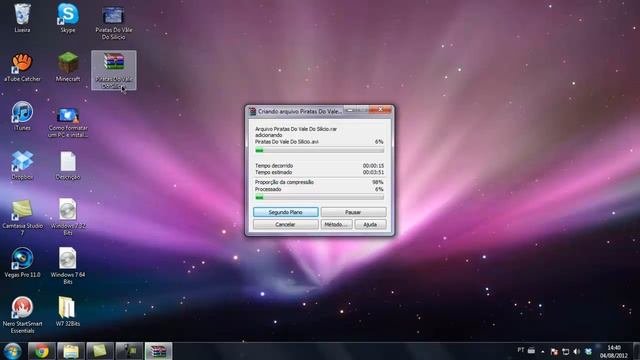The width and height of the screenshot is (640, 360).
Task: Minimize the Criando arquivo dialog
Action: coord(349,110)
